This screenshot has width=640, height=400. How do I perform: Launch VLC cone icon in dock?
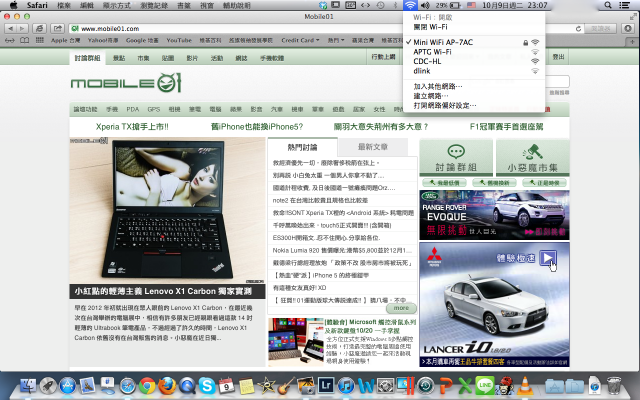(x=525, y=385)
